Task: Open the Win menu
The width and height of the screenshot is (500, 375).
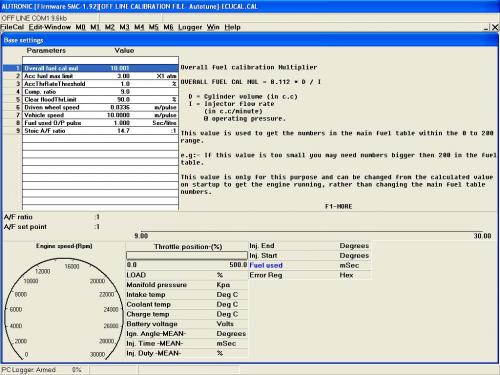Action: [213, 27]
